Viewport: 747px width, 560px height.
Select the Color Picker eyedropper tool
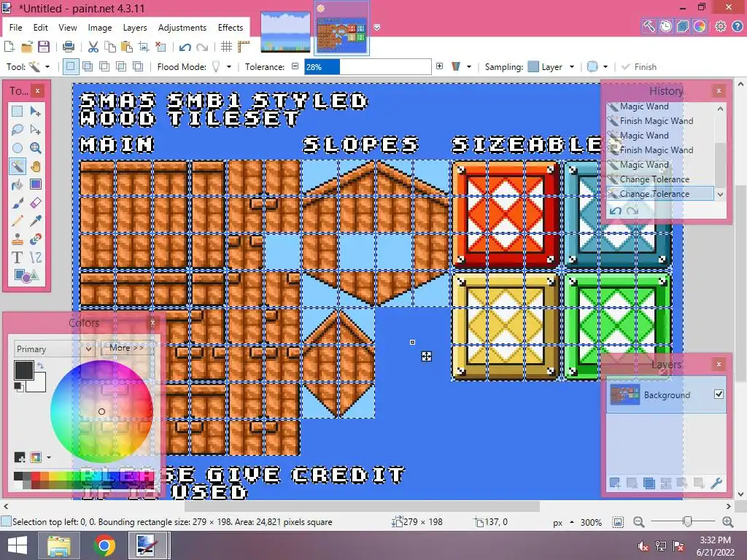tap(35, 221)
